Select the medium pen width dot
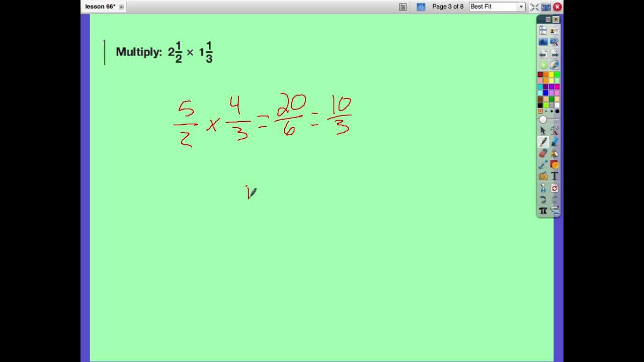The width and height of the screenshot is (644, 362). click(x=551, y=111)
